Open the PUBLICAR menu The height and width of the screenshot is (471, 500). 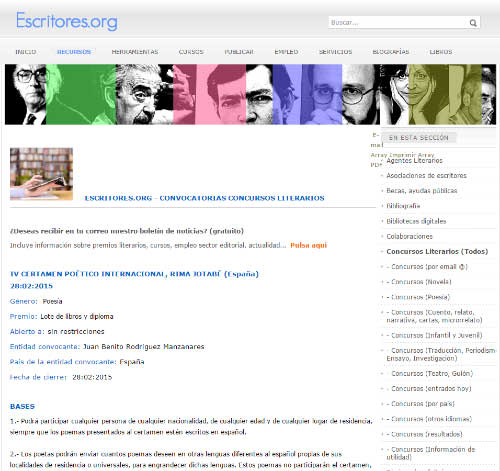(239, 52)
